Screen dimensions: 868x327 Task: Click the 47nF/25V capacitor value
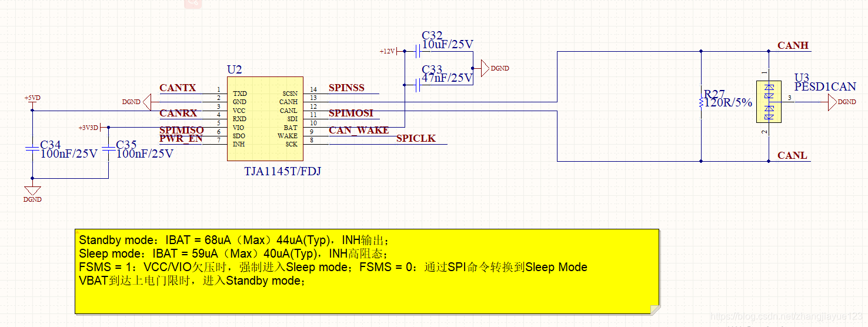[x=448, y=78]
